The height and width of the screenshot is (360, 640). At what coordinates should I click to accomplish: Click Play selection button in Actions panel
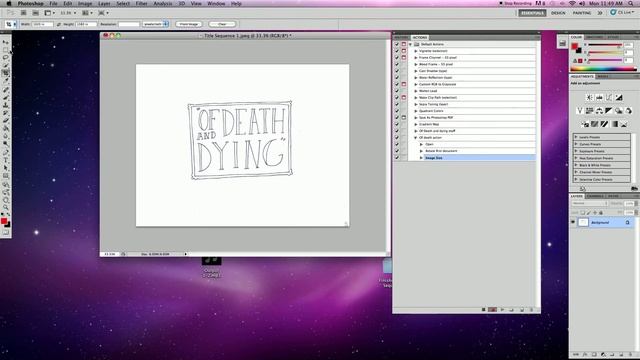502,310
